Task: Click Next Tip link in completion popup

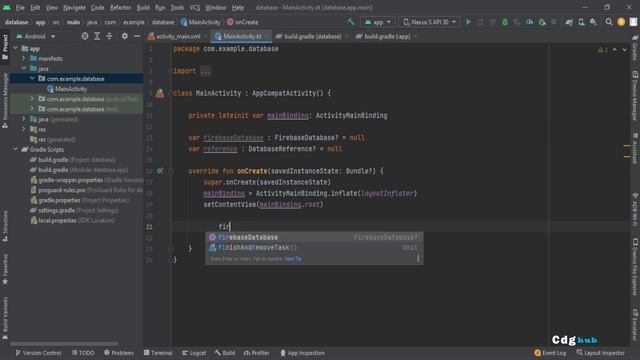Action: 293,259
